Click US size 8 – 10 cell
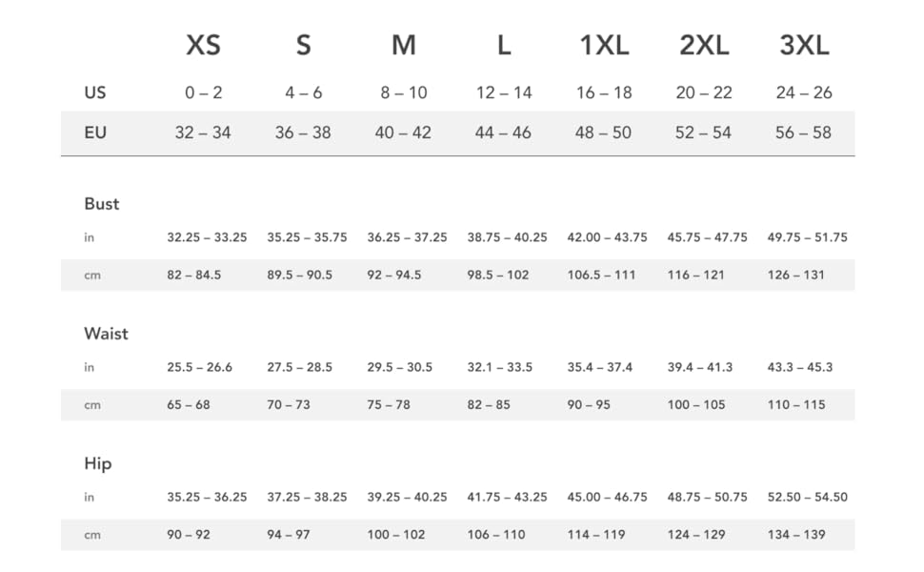 coord(403,92)
